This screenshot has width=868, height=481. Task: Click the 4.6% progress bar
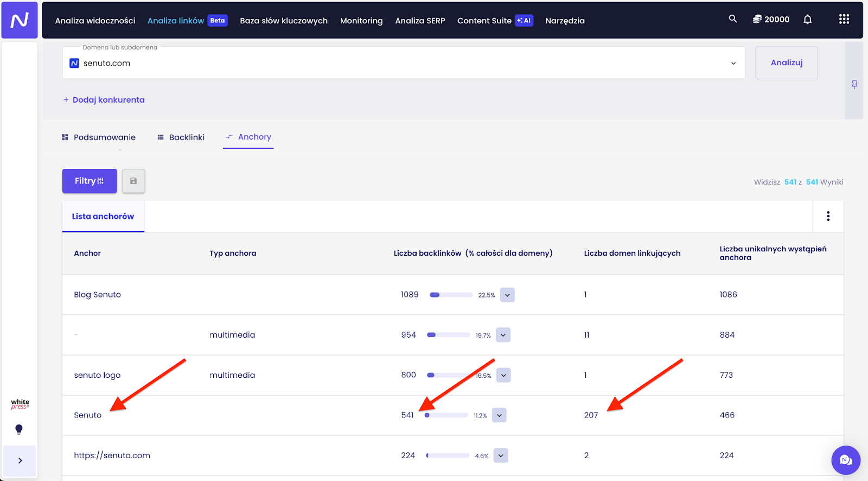[448, 455]
